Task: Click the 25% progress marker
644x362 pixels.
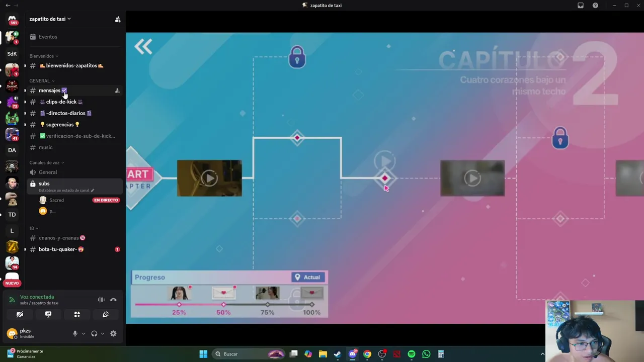Action: (179, 305)
